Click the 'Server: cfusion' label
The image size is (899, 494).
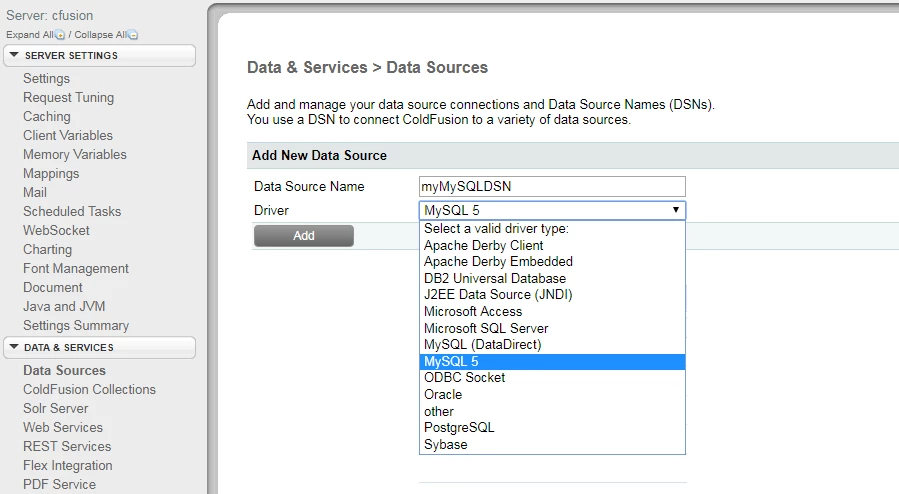click(x=49, y=15)
